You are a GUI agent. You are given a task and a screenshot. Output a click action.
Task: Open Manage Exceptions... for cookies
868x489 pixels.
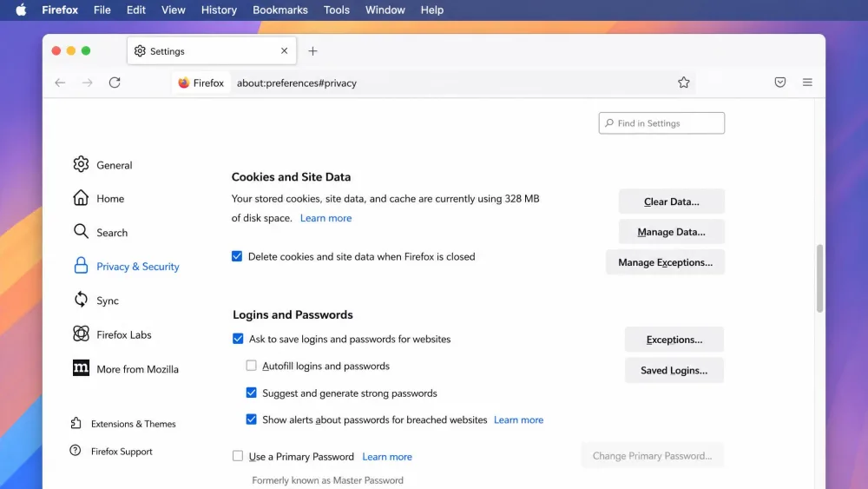click(x=665, y=262)
